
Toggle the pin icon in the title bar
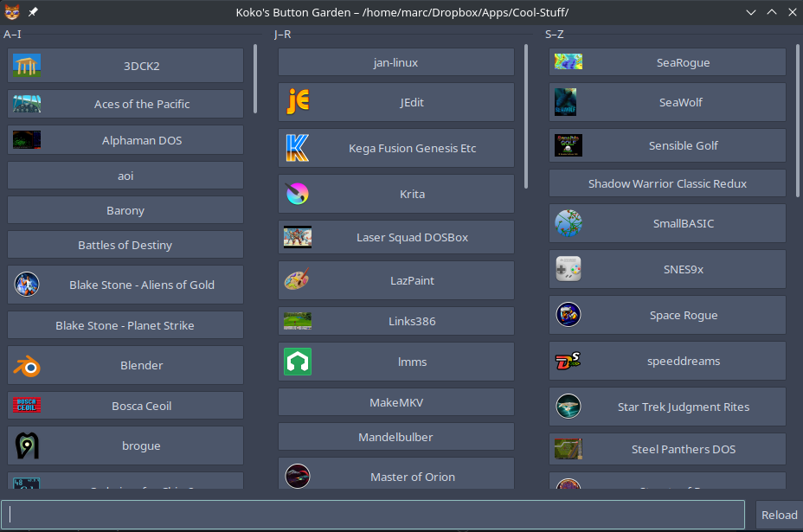(33, 12)
